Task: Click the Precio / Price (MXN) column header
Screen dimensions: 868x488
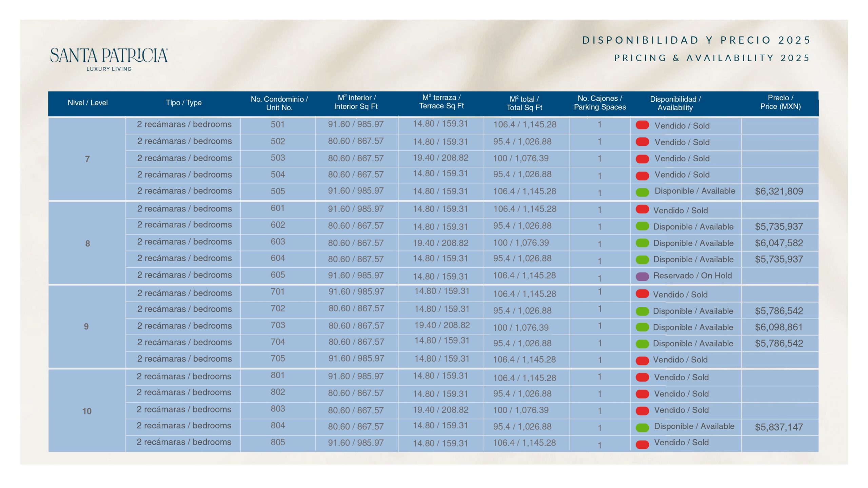Action: (x=780, y=102)
